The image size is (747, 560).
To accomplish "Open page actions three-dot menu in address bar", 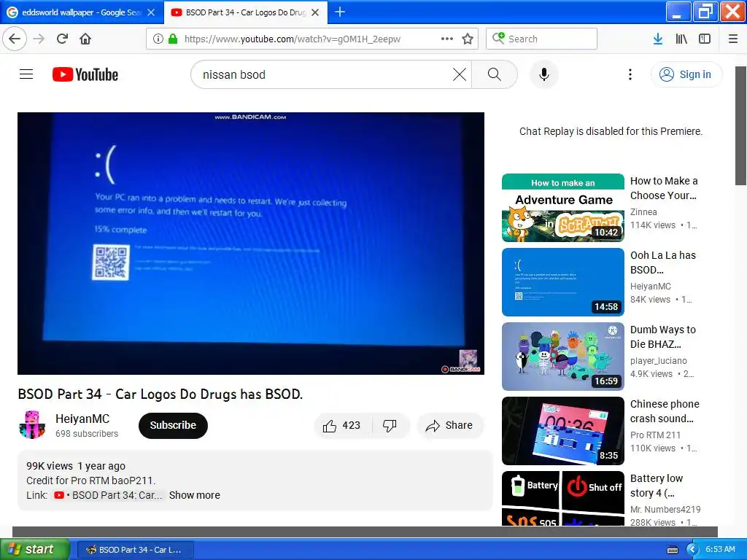I will [447, 39].
